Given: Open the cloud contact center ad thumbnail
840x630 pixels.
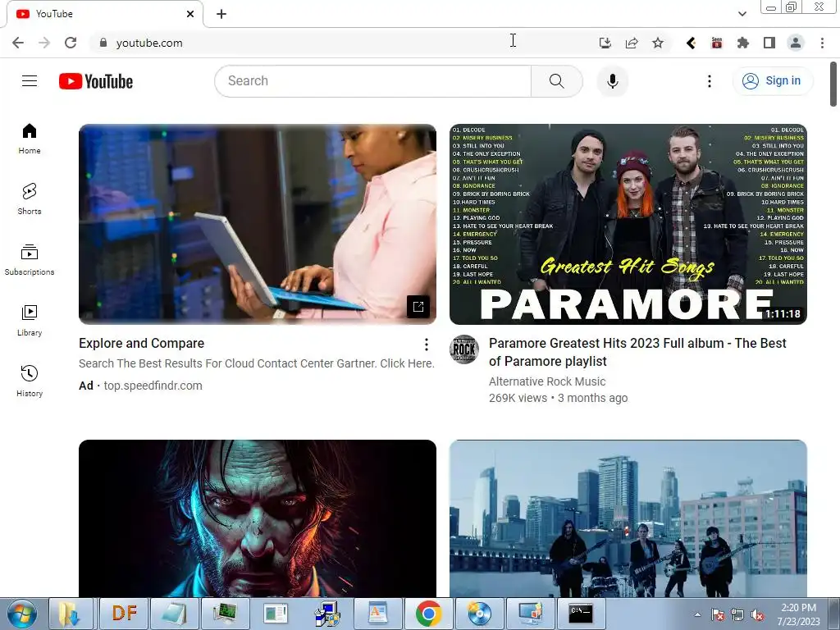Looking at the screenshot, I should [257, 224].
